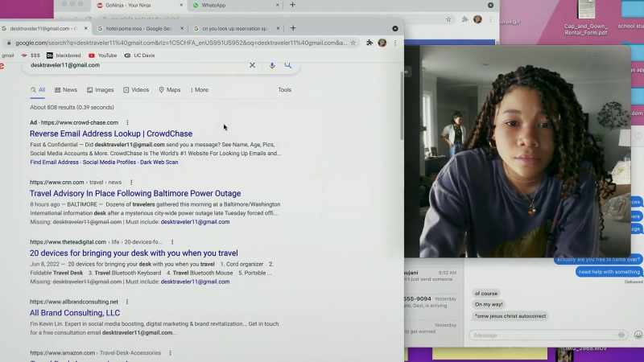Open options dots next to theteadigital.com result
The image size is (644, 362).
coord(172,242)
